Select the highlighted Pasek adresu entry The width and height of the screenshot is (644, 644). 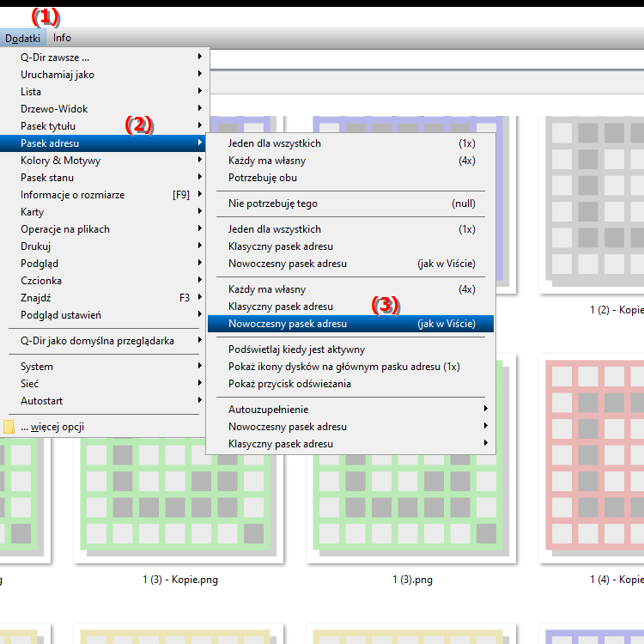(x=105, y=143)
